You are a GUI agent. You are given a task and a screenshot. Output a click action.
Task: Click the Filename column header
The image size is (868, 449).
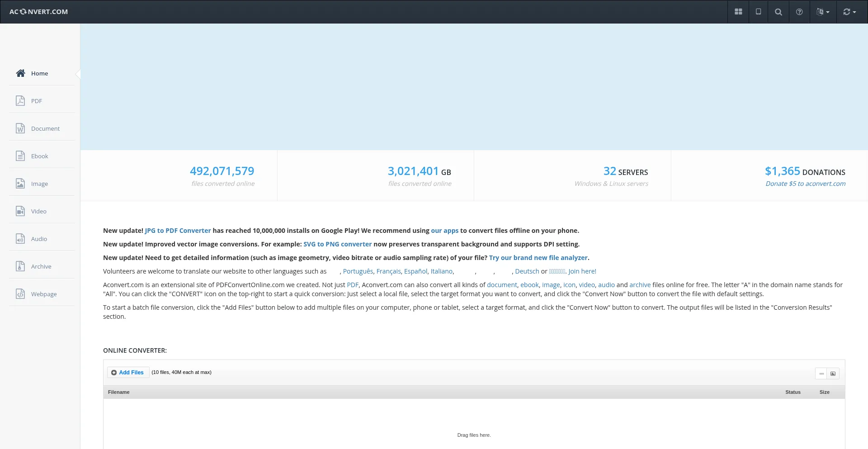[x=119, y=392]
